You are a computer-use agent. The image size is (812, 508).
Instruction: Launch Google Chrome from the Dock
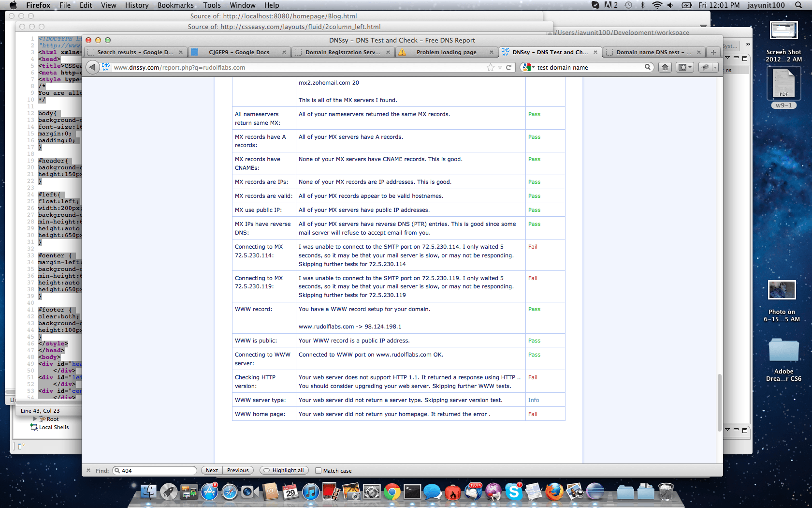tap(392, 492)
